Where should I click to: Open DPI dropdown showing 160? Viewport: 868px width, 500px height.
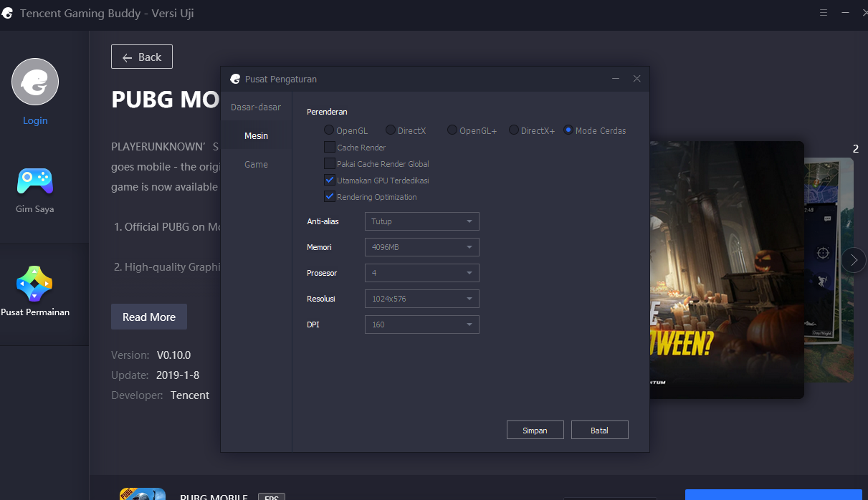coord(421,324)
